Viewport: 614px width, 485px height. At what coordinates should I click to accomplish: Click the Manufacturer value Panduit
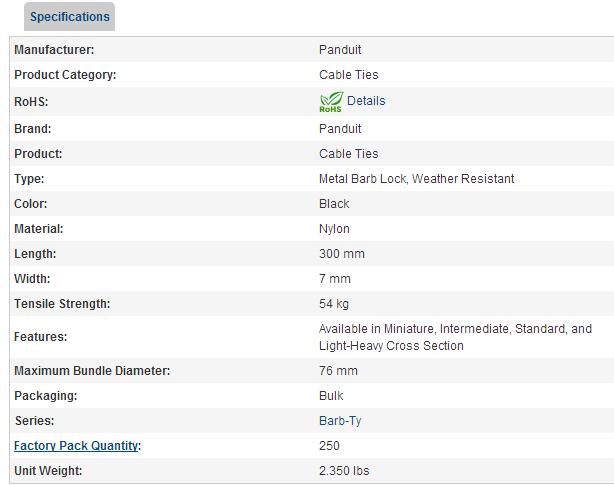click(340, 49)
